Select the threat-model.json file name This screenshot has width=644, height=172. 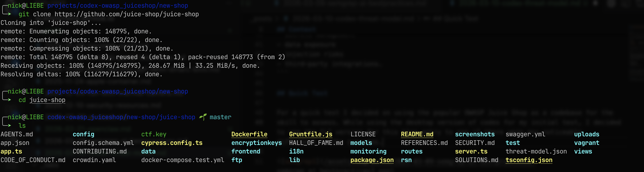pyautogui.click(x=536, y=151)
